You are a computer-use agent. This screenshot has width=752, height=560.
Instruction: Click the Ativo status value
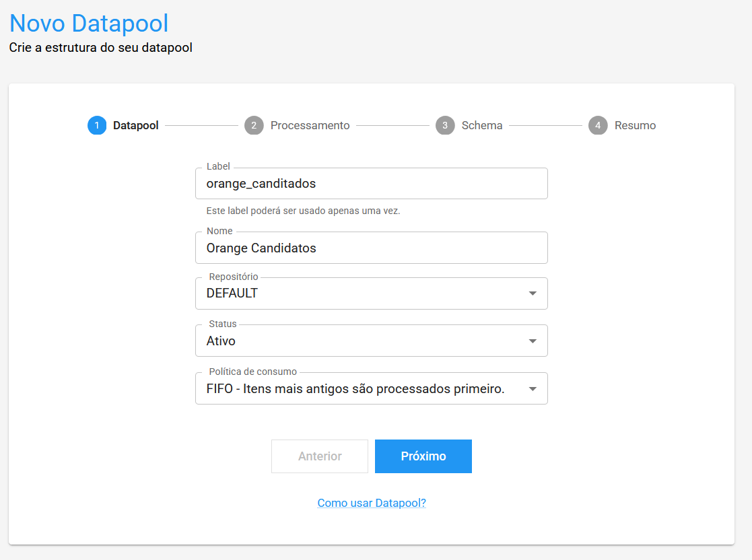tap(221, 341)
